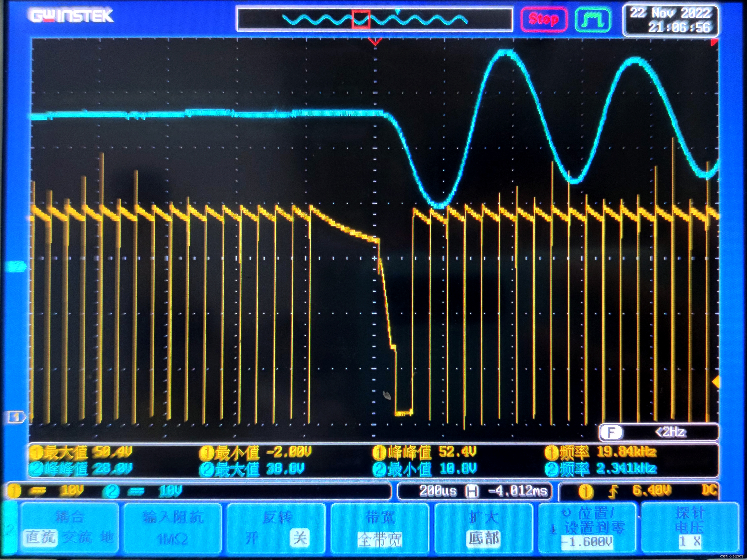
Task: Select ground coupling option 地
Action: coord(107,537)
